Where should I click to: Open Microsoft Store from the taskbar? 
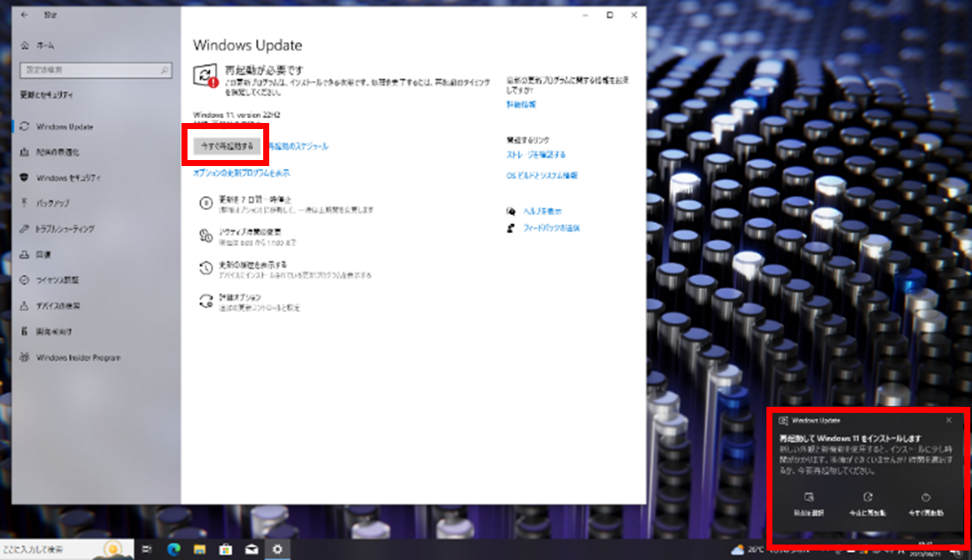coord(225,550)
